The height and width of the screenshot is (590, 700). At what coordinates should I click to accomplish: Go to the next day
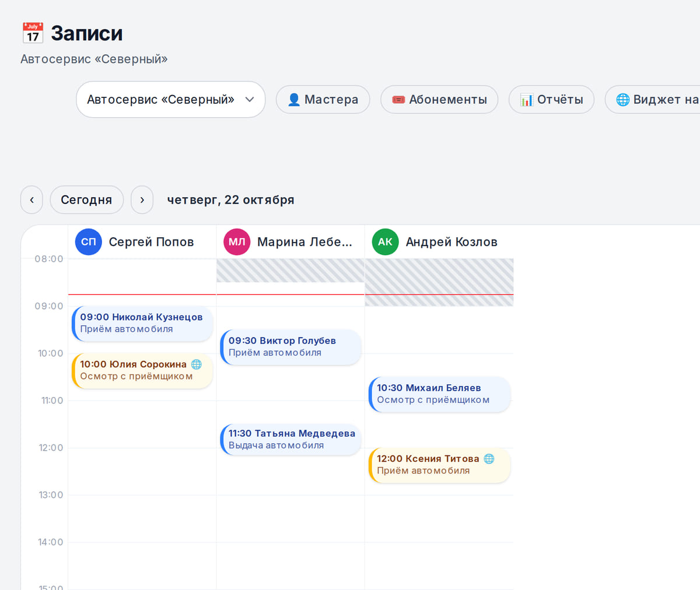tap(142, 200)
